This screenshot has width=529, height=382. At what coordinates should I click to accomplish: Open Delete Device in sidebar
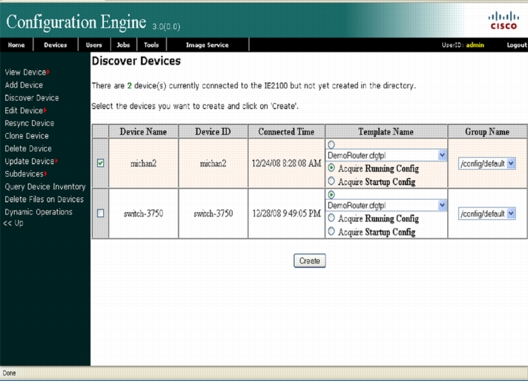(28, 149)
